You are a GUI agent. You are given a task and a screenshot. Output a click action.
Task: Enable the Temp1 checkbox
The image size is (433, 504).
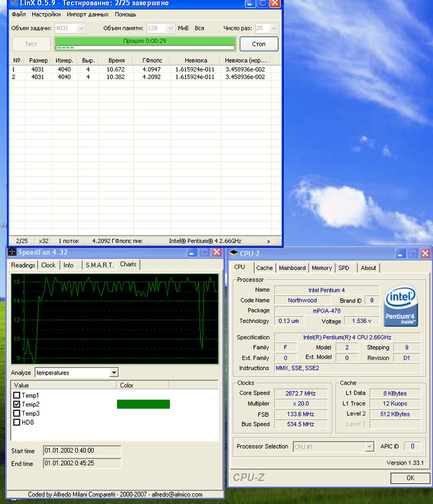click(x=17, y=395)
